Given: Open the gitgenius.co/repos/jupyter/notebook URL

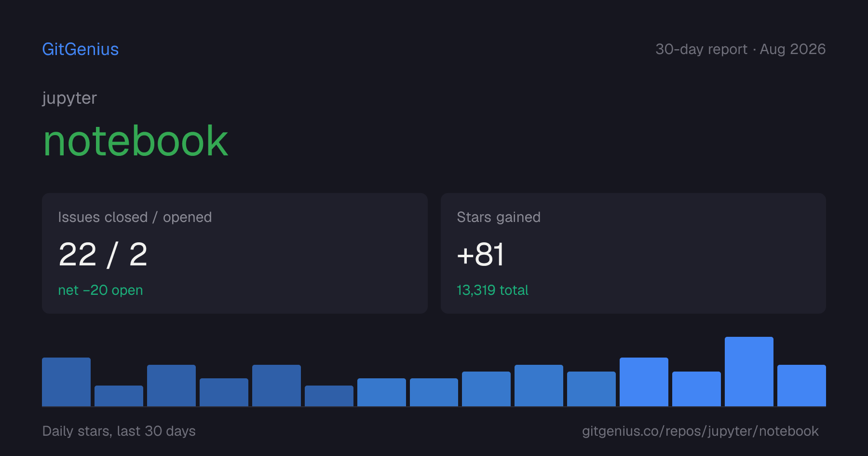Looking at the screenshot, I should (700, 431).
